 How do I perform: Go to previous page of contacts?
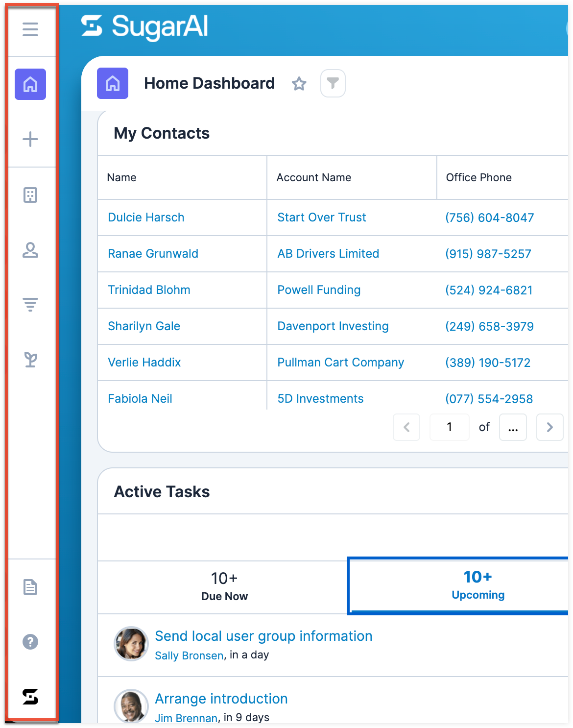tap(406, 427)
